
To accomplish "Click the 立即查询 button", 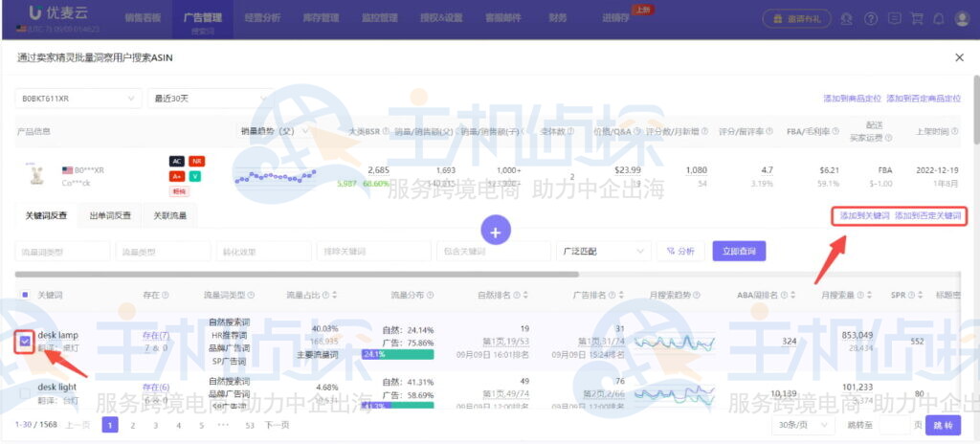I will coord(739,251).
